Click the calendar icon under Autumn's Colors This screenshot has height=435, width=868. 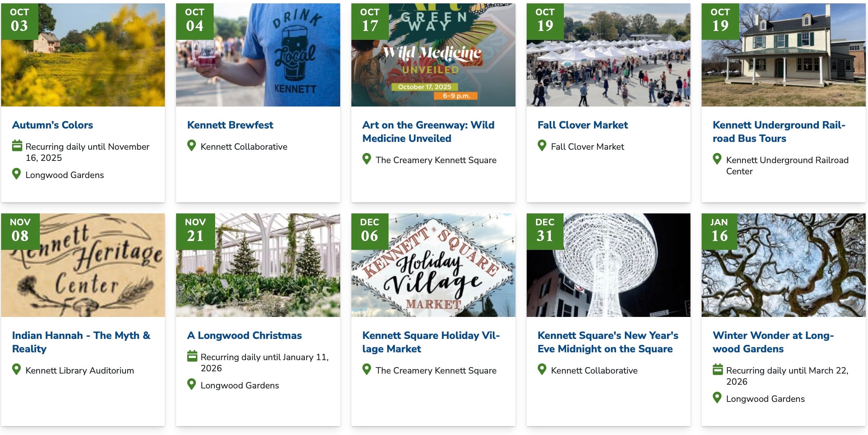pos(17,146)
